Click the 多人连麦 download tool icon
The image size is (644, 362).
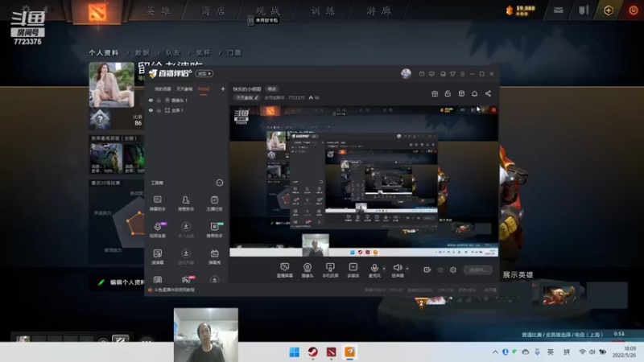point(186,229)
